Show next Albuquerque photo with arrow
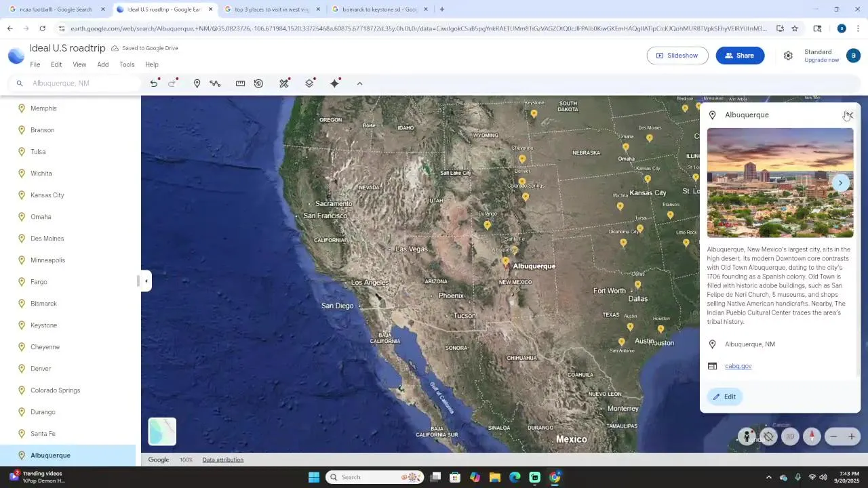 pos(840,183)
